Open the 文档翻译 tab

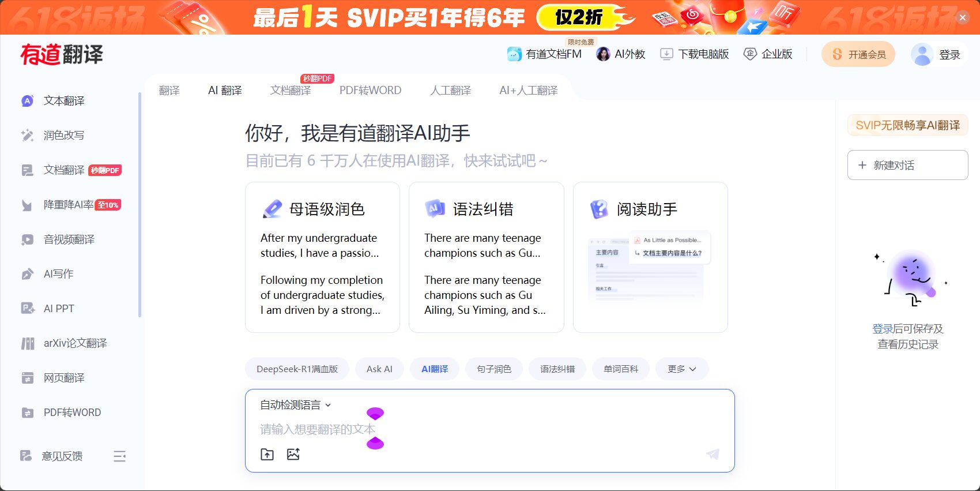click(x=291, y=91)
